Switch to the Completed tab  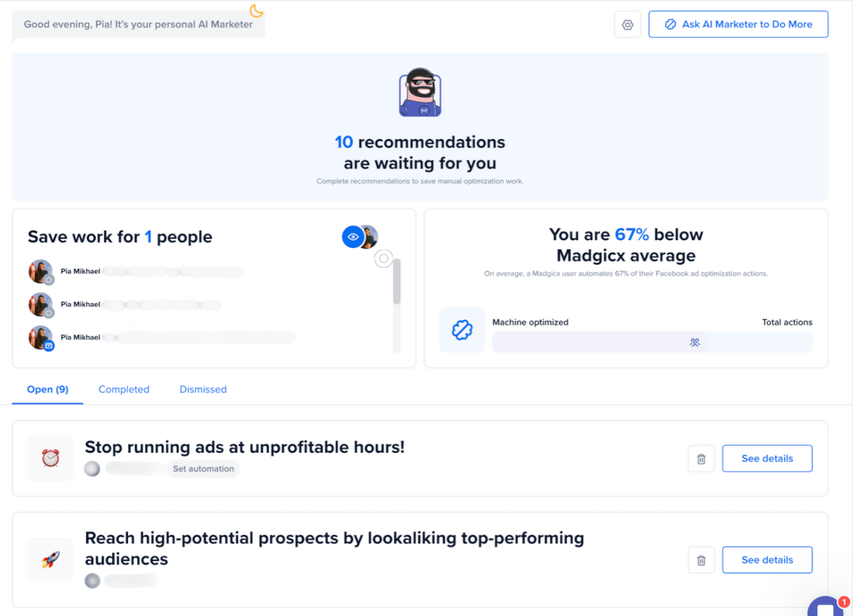pyautogui.click(x=124, y=389)
